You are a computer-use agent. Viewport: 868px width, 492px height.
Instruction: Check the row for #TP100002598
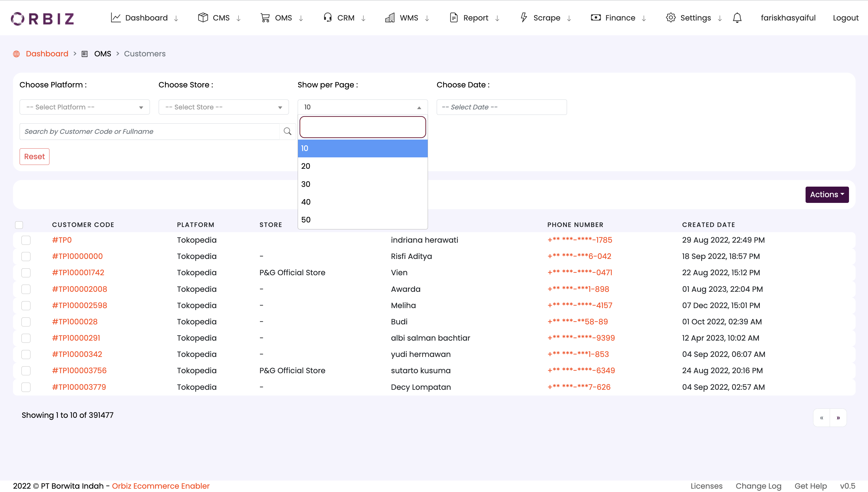click(26, 305)
